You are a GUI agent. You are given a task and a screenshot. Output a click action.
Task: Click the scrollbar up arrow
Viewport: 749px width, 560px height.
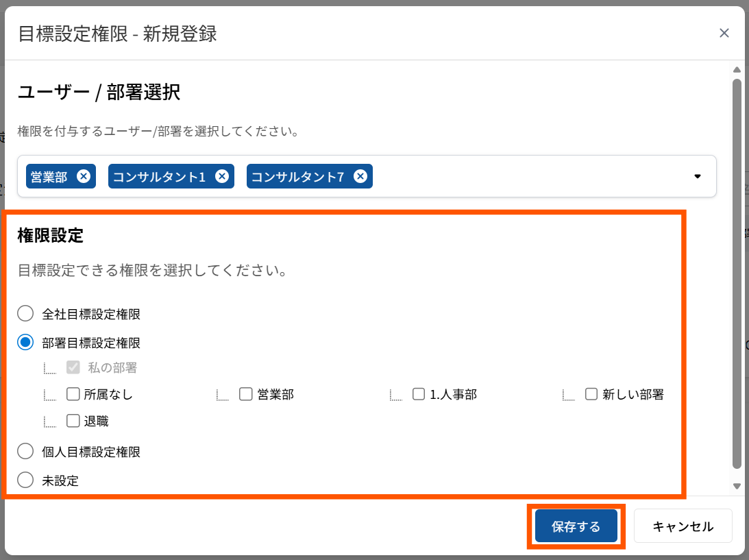[x=737, y=70]
